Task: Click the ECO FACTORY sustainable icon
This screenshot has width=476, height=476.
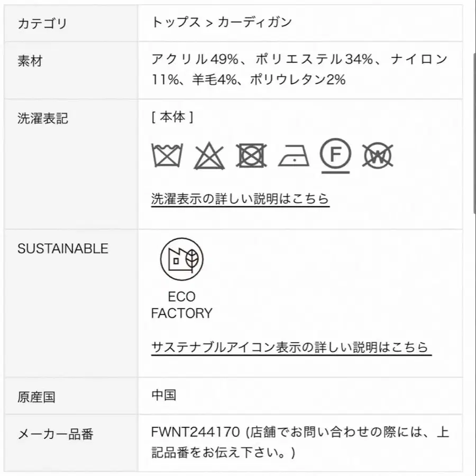Action: tap(181, 259)
